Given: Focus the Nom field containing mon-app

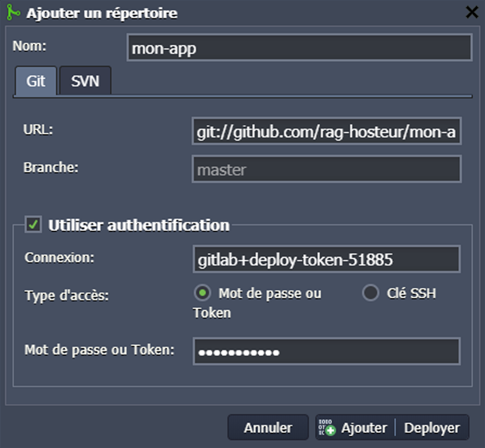Looking at the screenshot, I should tap(299, 48).
